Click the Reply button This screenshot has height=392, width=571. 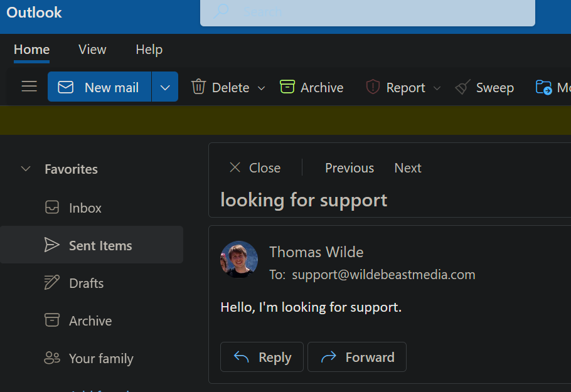point(262,357)
